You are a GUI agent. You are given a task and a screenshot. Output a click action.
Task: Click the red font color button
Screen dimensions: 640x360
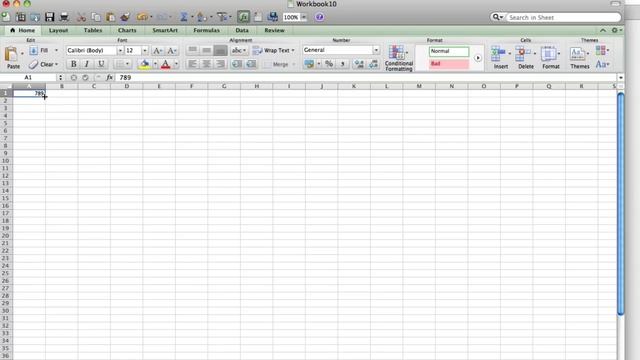tap(165, 64)
